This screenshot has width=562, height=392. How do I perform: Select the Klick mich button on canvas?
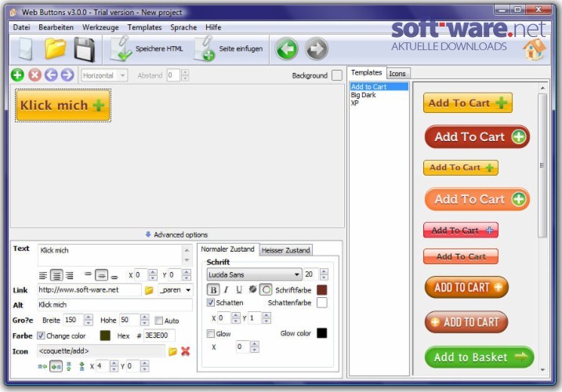pyautogui.click(x=63, y=105)
